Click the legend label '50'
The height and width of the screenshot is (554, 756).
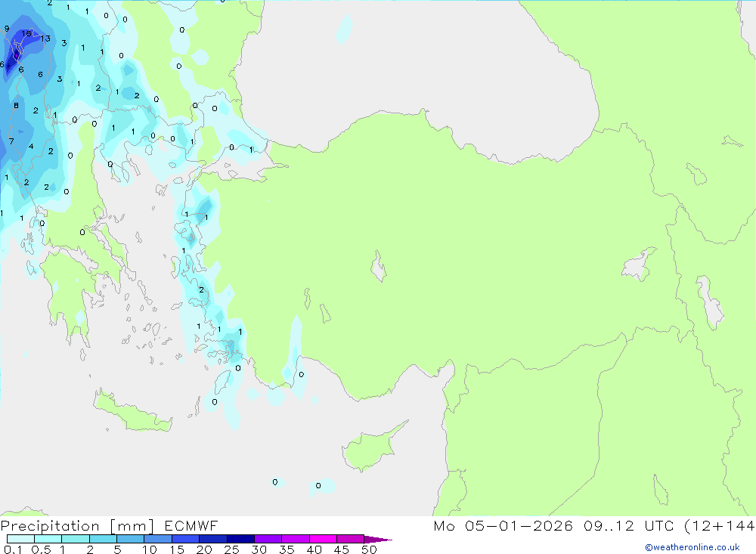(x=369, y=549)
